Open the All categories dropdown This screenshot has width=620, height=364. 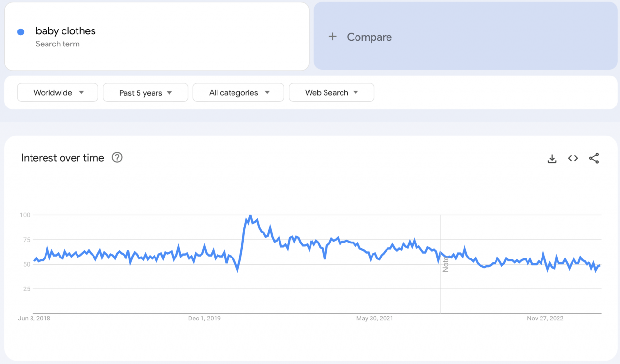pos(238,92)
